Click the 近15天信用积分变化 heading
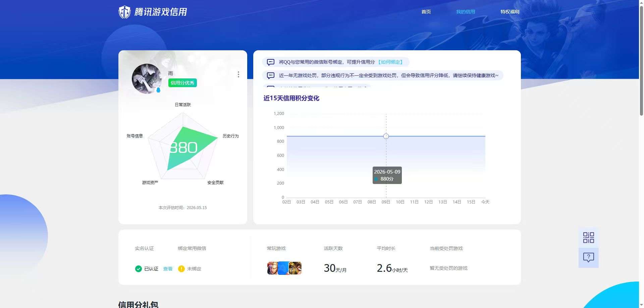Image resolution: width=644 pixels, height=308 pixels. (291, 98)
